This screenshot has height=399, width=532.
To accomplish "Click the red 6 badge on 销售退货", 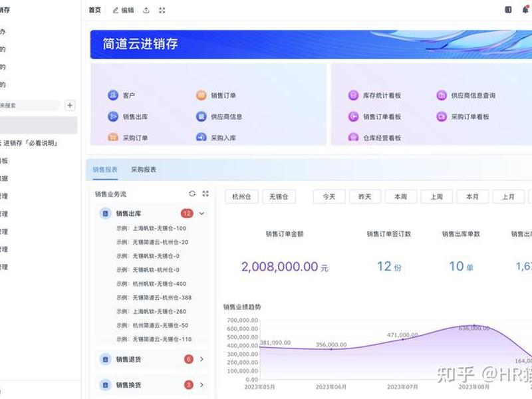I will (x=189, y=359).
